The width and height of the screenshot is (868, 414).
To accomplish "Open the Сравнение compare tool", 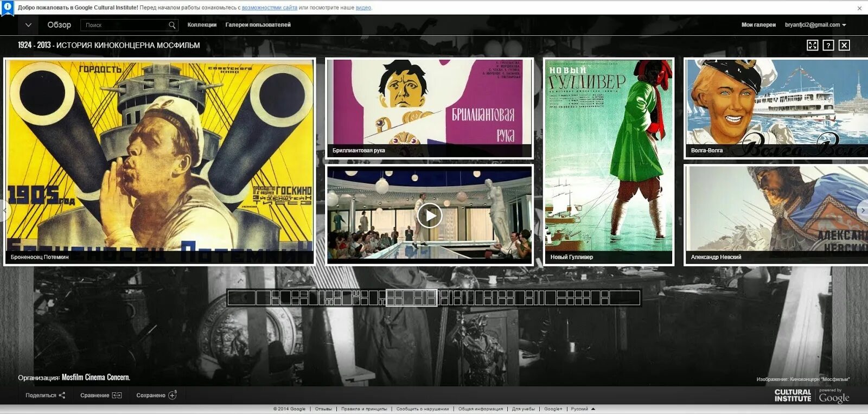I will [x=101, y=395].
